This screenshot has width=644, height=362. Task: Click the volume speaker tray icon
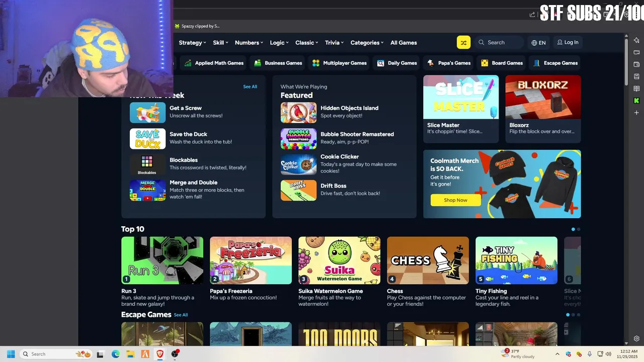coord(609,354)
